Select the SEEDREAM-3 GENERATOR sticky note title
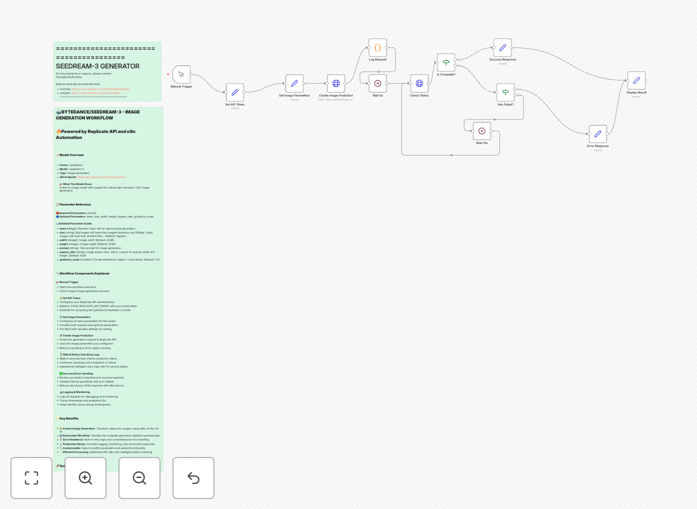The height and width of the screenshot is (509, 697). 98,66
